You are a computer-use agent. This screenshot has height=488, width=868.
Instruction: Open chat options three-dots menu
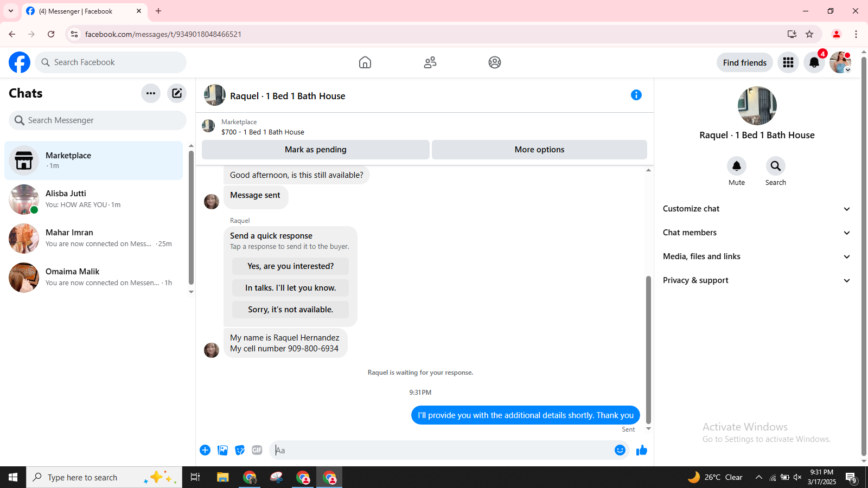click(151, 93)
